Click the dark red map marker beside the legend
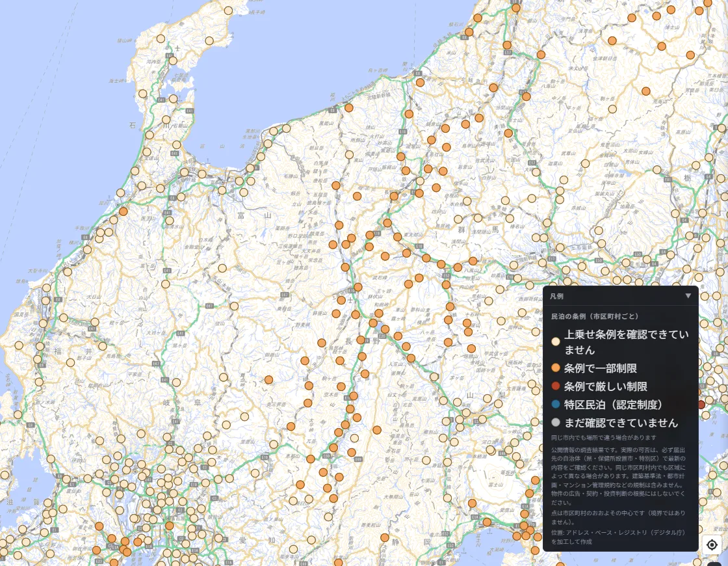The image size is (728, 566). point(701,404)
